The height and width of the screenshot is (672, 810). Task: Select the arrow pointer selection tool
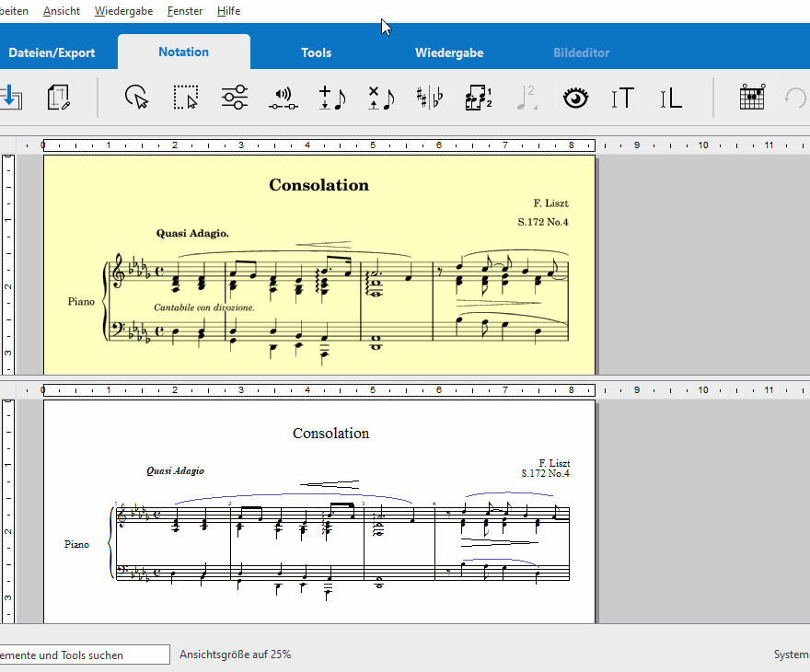pyautogui.click(x=137, y=98)
